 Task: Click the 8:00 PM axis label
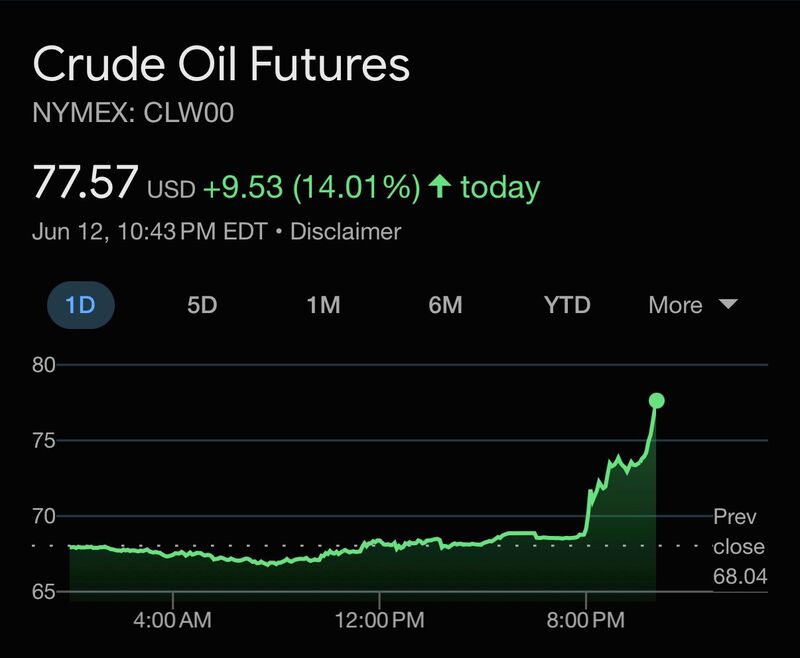(585, 621)
